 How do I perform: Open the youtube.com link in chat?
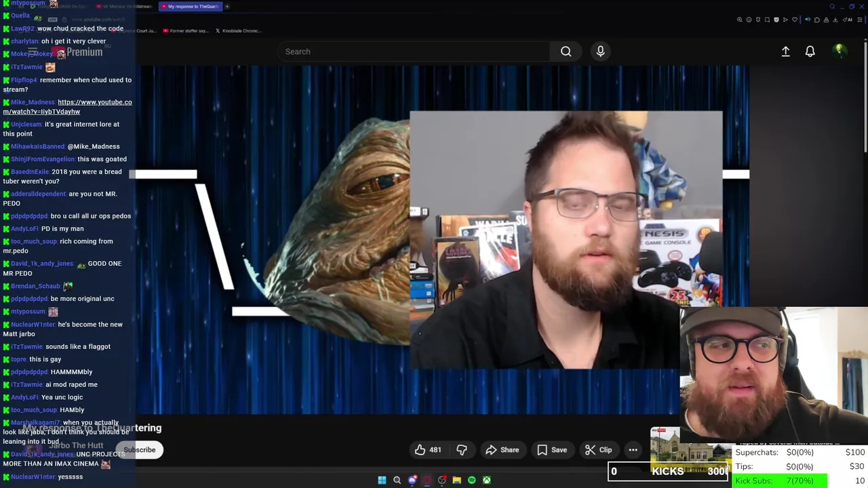pos(67,106)
